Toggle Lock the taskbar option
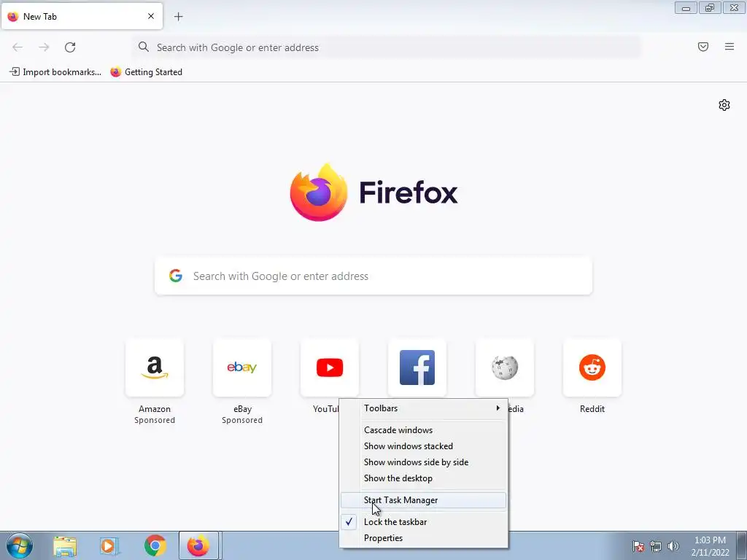Image resolution: width=747 pixels, height=560 pixels. pos(424,522)
